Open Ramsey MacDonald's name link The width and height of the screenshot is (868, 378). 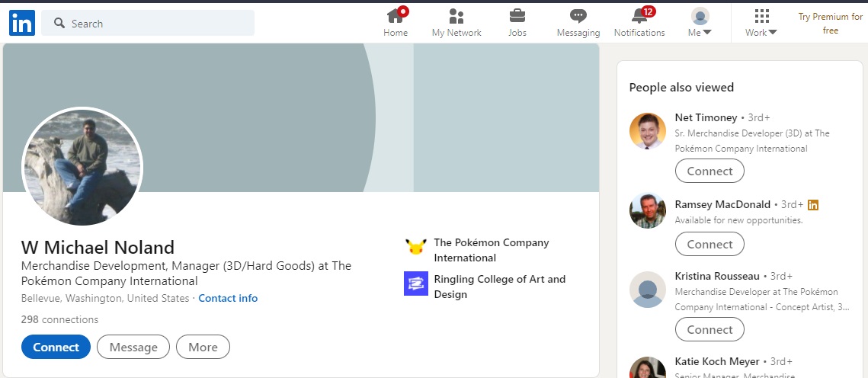click(x=722, y=204)
